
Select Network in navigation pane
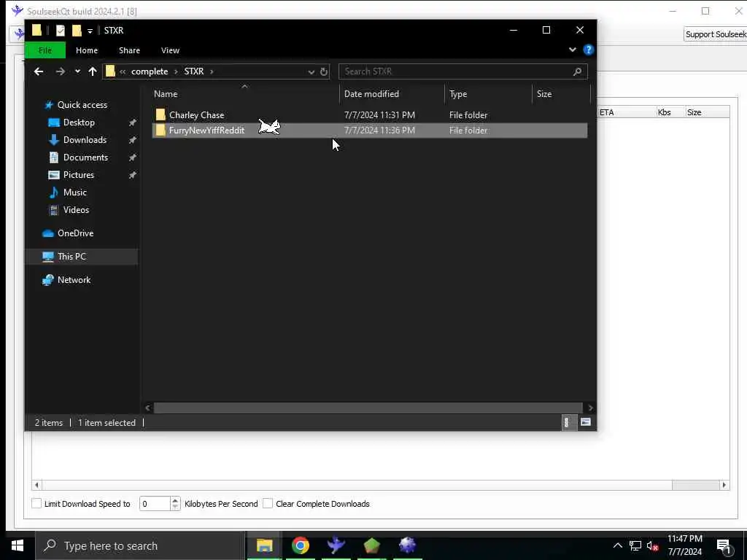point(74,279)
